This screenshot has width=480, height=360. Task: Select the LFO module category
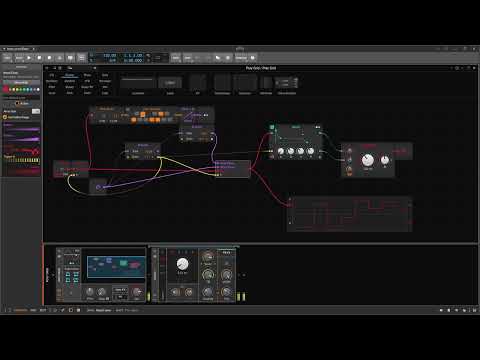(87, 81)
